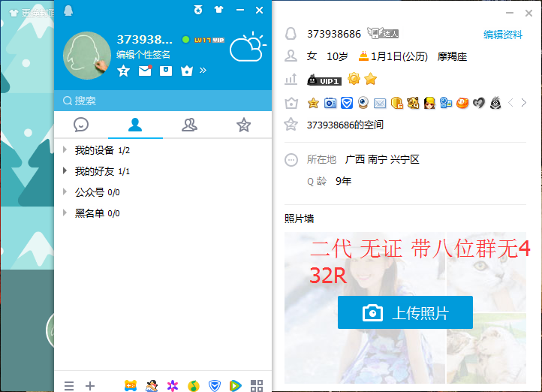Open the crown icon under the nickname
This screenshot has height=392, width=542.
[187, 71]
